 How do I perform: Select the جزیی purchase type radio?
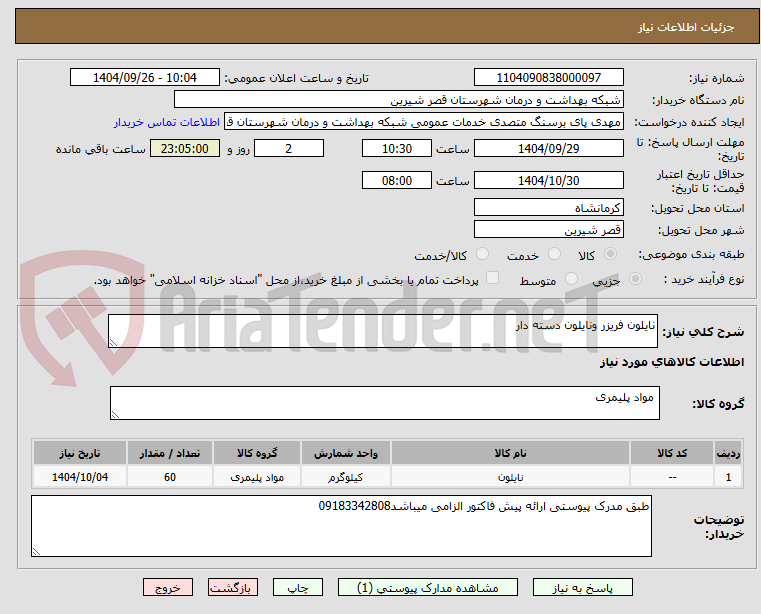pyautogui.click(x=635, y=279)
